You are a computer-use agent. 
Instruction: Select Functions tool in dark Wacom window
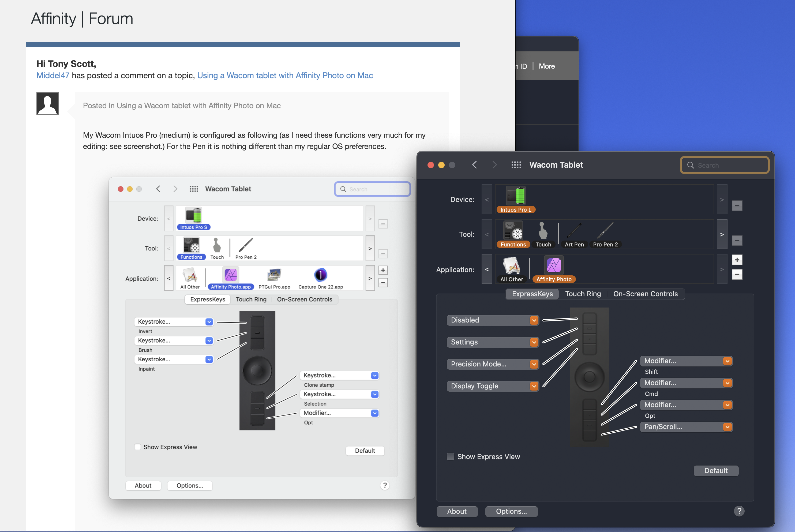click(513, 234)
